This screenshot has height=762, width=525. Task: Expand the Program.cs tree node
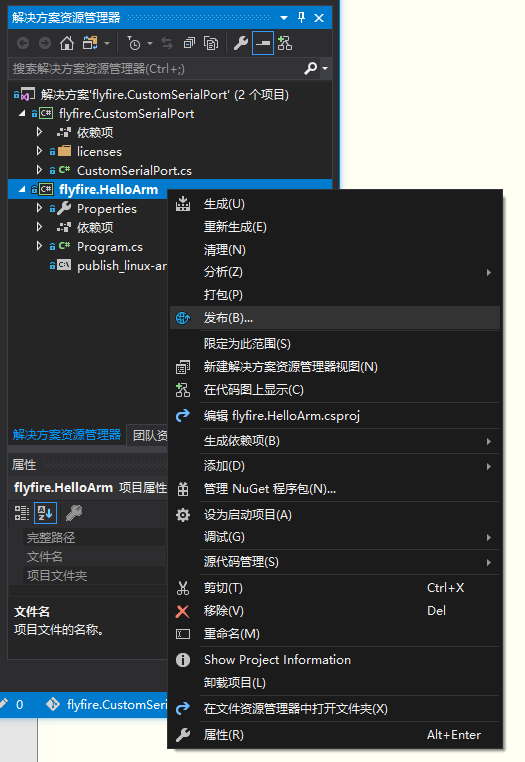tap(39, 246)
